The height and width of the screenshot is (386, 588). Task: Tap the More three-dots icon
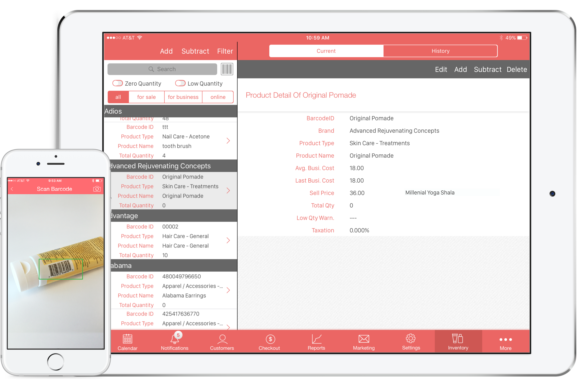pyautogui.click(x=506, y=340)
